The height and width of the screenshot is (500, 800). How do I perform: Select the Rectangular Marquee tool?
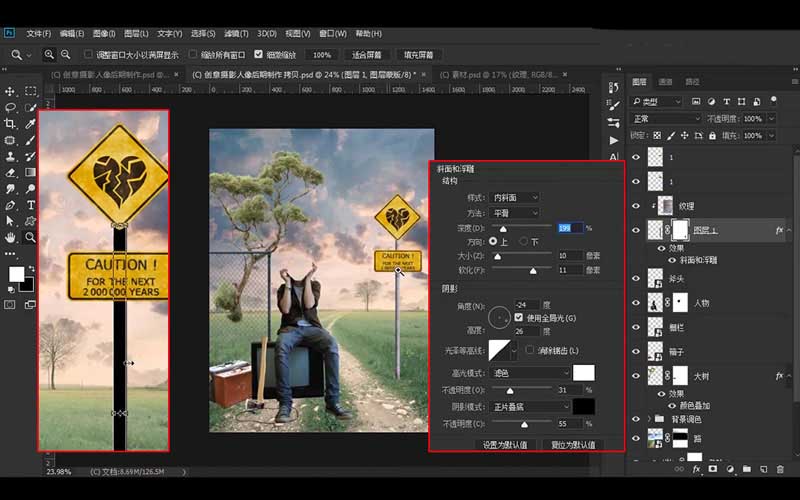31,91
